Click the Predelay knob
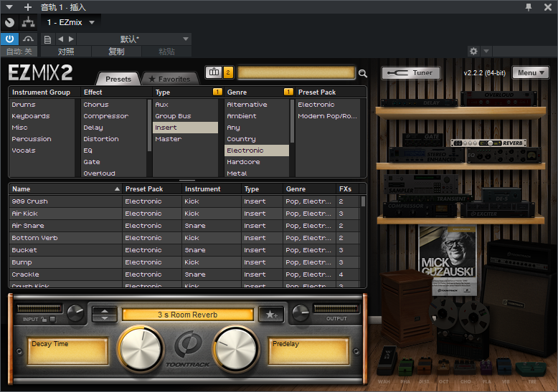Screen dimensions: 558x392 pos(236,349)
